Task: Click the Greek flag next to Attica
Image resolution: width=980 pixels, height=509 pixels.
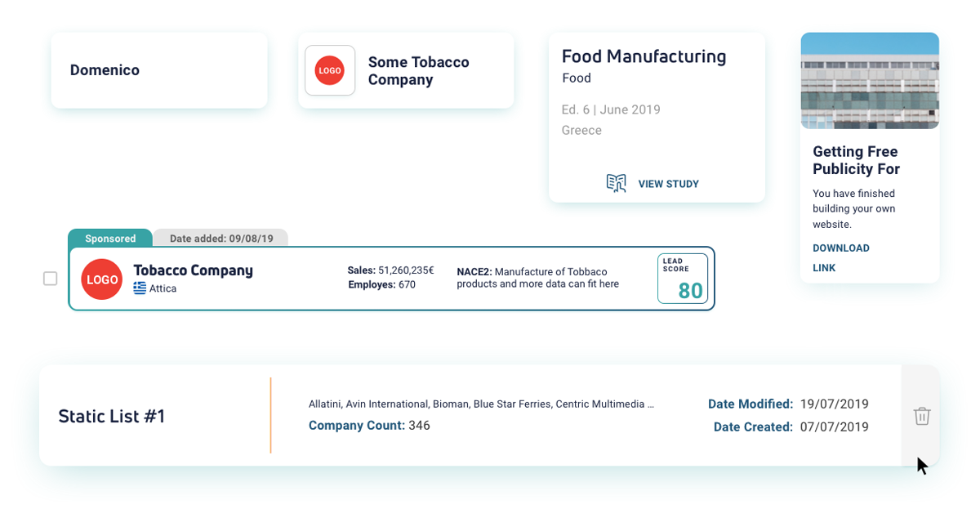Action: coord(138,288)
